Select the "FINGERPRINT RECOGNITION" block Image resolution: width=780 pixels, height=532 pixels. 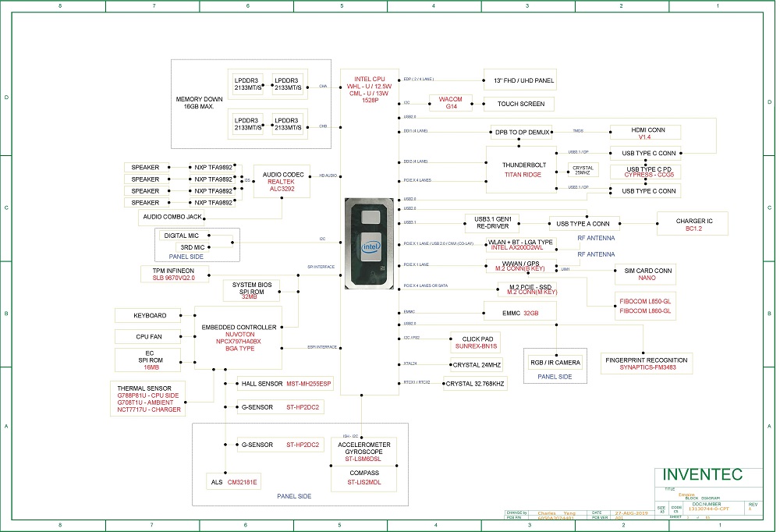[646, 364]
